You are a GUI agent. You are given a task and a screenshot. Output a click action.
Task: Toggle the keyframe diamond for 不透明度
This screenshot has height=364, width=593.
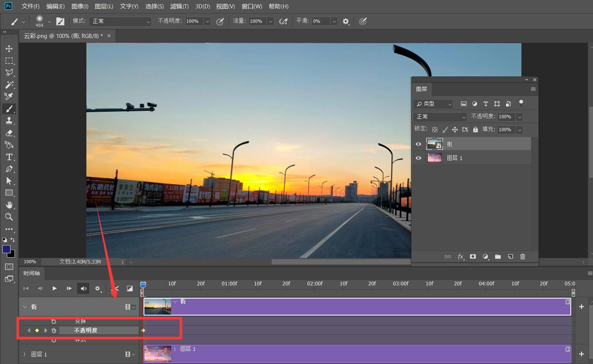[x=37, y=330]
